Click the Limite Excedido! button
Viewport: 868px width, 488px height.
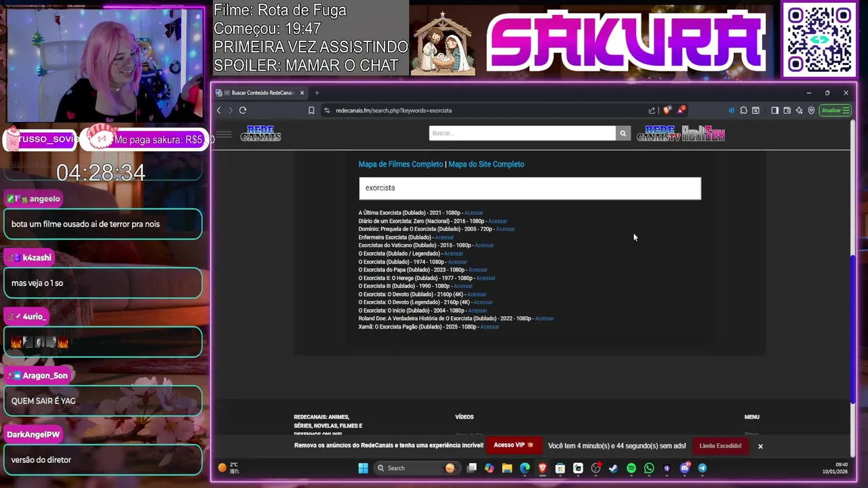pos(720,446)
